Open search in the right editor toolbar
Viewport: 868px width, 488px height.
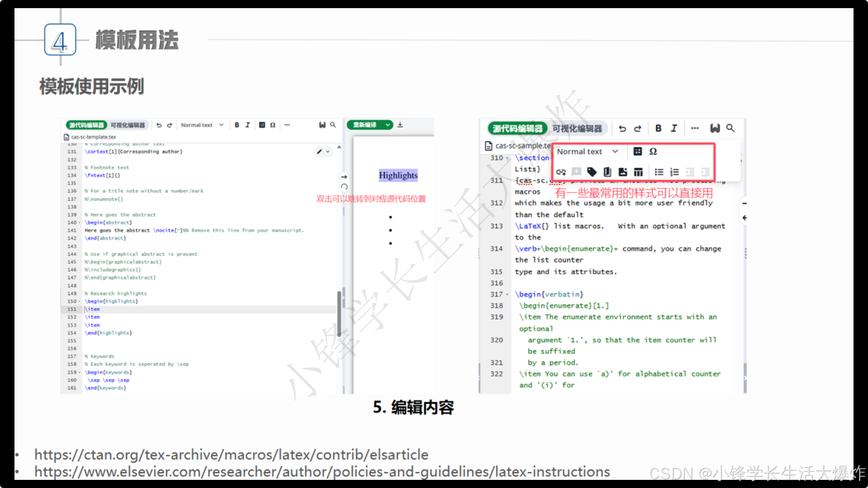730,128
